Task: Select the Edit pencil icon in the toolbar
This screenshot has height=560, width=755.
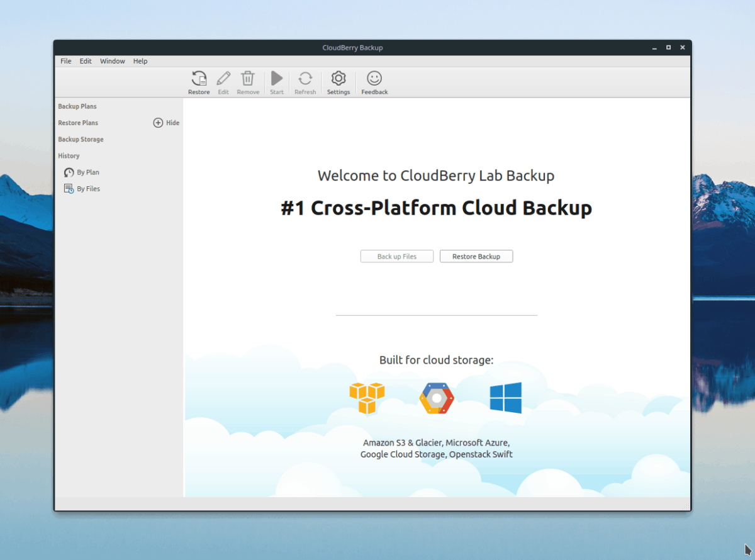Action: click(x=223, y=78)
